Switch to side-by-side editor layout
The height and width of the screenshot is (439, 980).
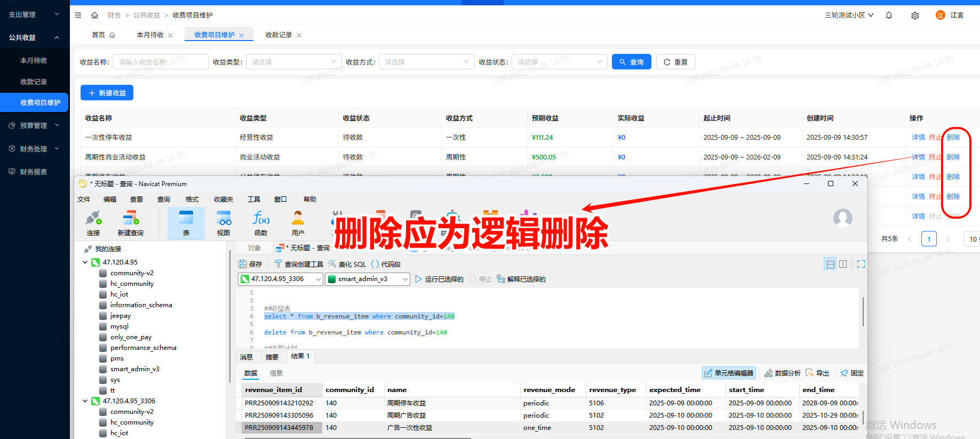click(x=843, y=264)
